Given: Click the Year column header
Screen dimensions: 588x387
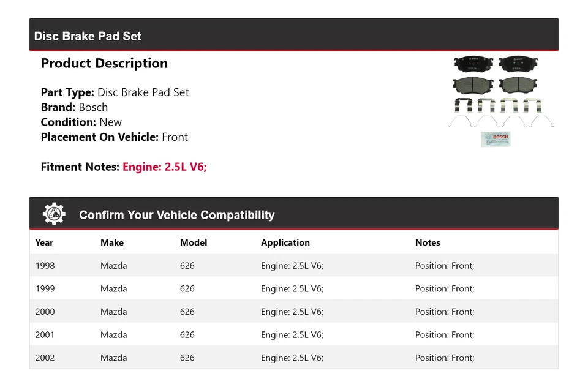Looking at the screenshot, I should pyautogui.click(x=44, y=242).
